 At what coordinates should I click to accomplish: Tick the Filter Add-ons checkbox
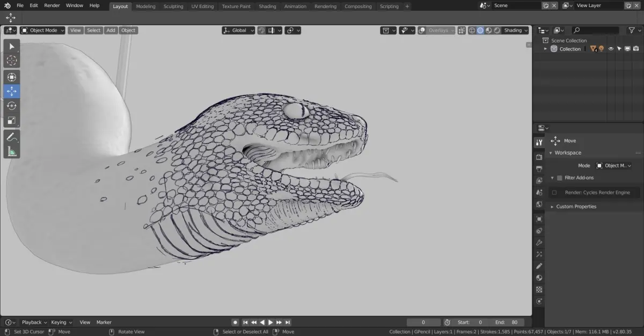pyautogui.click(x=560, y=178)
